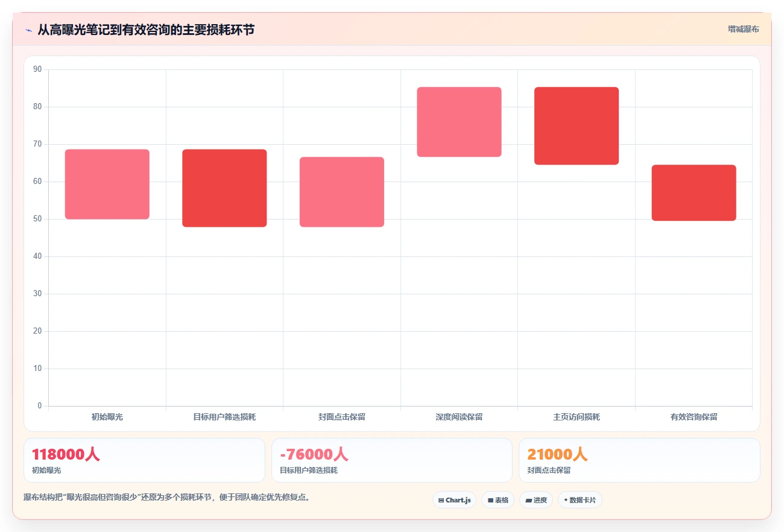The height and width of the screenshot is (532, 784).
Task: Click the y-axis value 90
Action: coord(37,69)
